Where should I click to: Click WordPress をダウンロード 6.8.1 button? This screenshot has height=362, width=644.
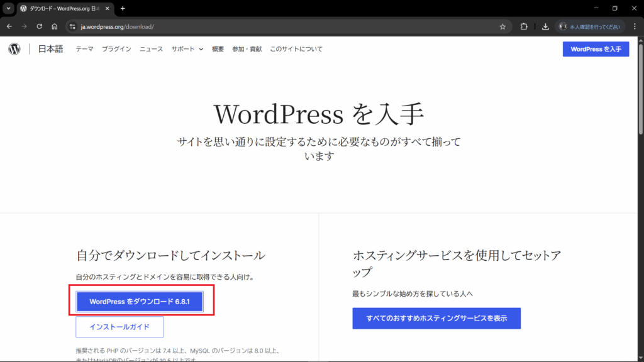140,302
